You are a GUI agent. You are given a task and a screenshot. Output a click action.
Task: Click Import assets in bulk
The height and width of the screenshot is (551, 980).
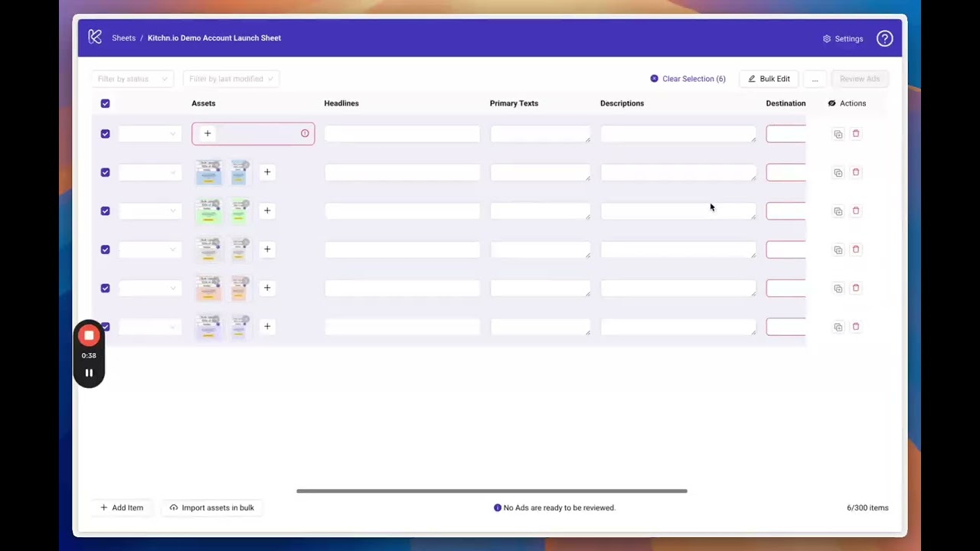[x=211, y=507]
